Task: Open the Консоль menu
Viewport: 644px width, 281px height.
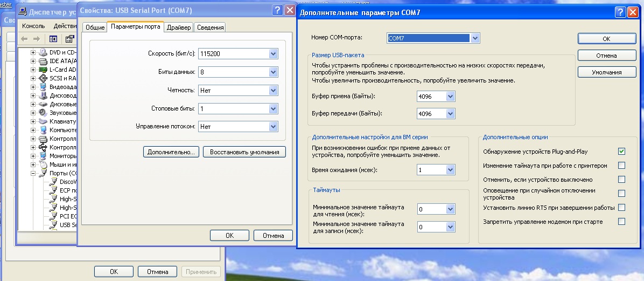Action: coord(33,25)
